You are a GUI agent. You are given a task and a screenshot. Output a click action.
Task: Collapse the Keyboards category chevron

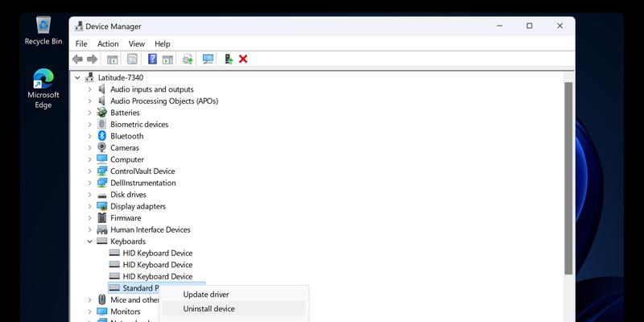89,242
